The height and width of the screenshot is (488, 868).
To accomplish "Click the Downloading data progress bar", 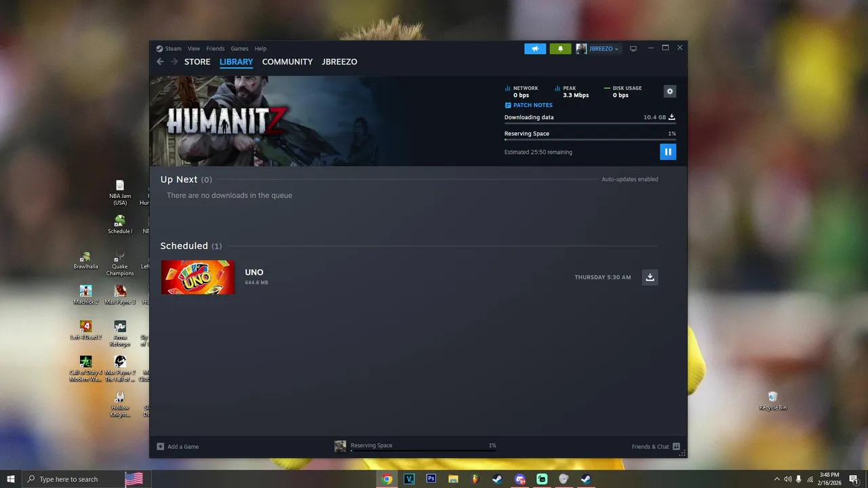I will pyautogui.click(x=590, y=123).
